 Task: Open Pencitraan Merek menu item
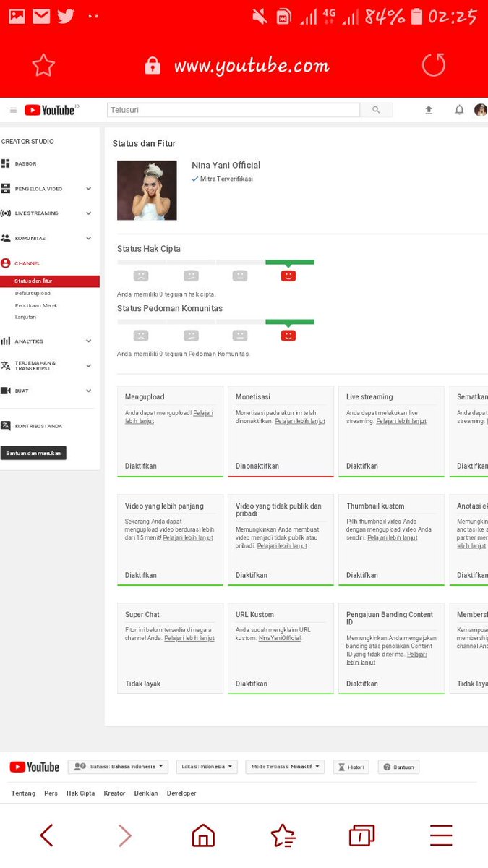pyautogui.click(x=36, y=305)
